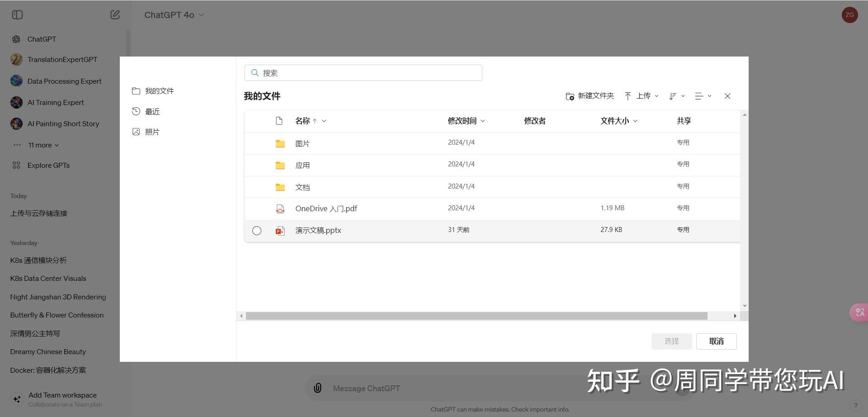The image size is (868, 417).
Task: Open the TranslationExpertGPT assistant
Action: click(x=62, y=59)
